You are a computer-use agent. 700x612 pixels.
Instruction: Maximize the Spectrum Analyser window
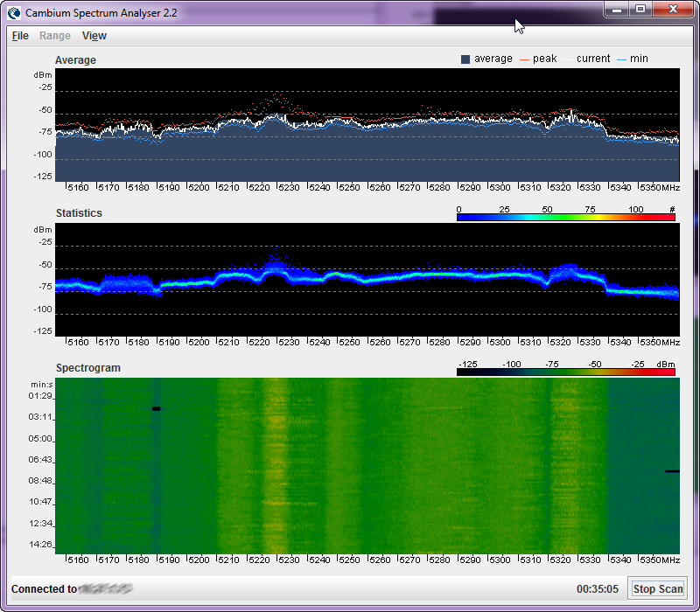(x=640, y=9)
